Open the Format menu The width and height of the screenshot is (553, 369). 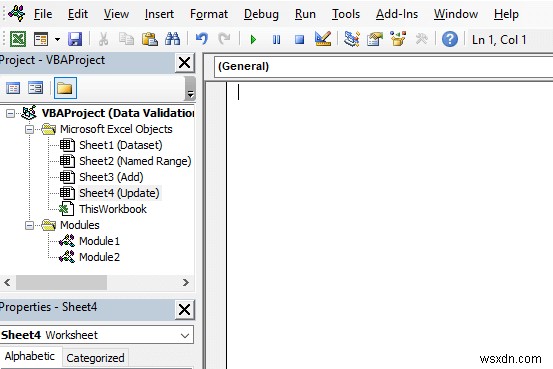pos(209,14)
